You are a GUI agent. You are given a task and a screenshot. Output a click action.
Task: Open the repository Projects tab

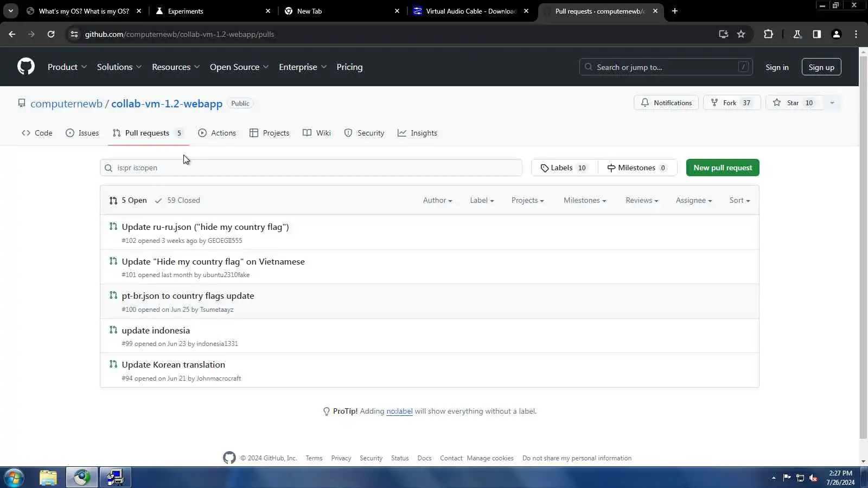[x=269, y=133]
